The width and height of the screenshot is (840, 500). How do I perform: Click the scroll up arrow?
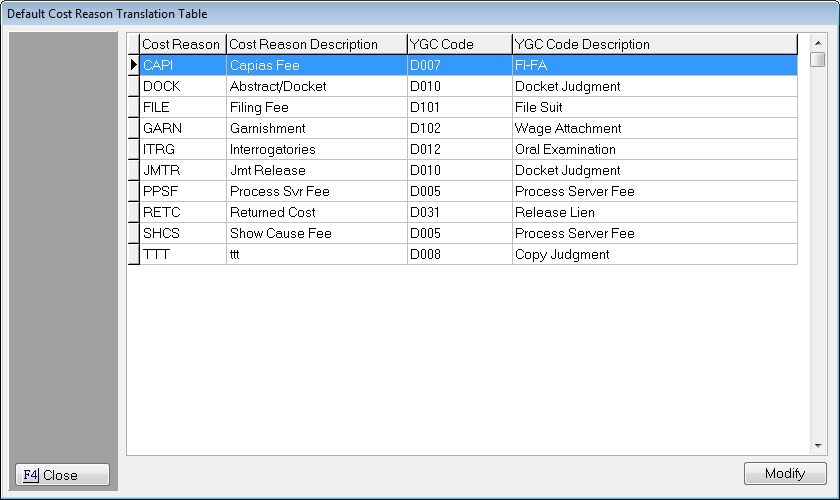pyautogui.click(x=818, y=42)
